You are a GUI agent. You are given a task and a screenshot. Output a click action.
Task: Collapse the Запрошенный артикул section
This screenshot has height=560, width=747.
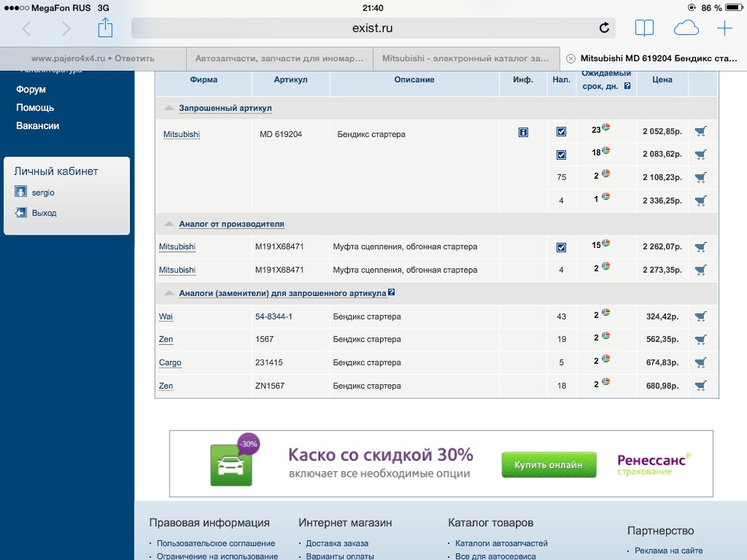pyautogui.click(x=169, y=108)
